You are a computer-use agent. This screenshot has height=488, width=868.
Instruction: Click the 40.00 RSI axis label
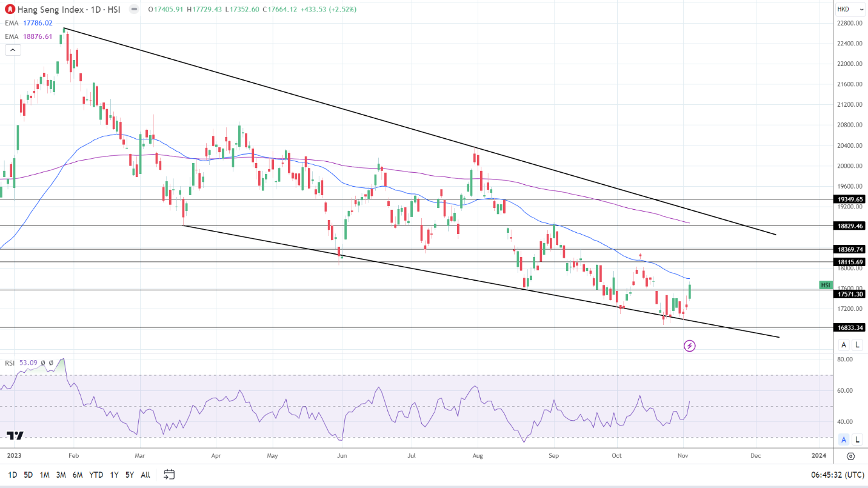point(844,422)
